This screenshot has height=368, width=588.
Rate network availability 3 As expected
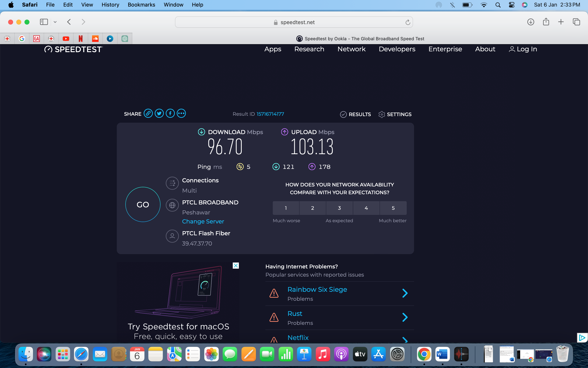pos(340,208)
